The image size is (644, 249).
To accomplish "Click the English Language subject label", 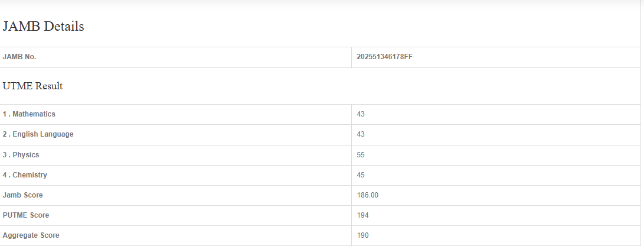I will (38, 134).
